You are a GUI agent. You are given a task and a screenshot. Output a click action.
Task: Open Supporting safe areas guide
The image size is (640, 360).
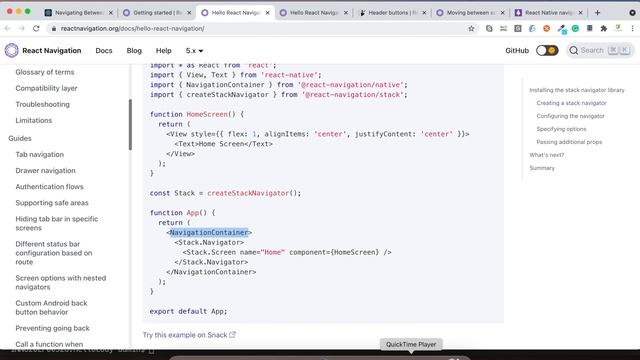coord(52,203)
